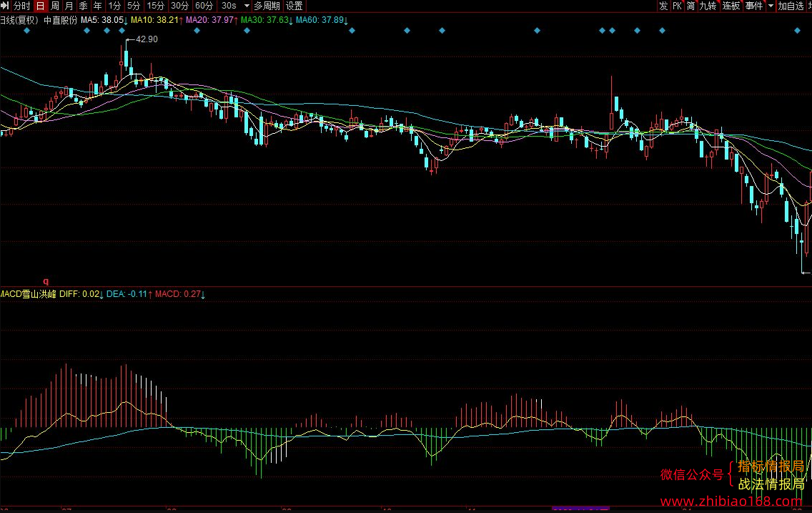Screen dimensions: 812x513
Task: Toggle the 九转 indicator button
Action: click(708, 6)
